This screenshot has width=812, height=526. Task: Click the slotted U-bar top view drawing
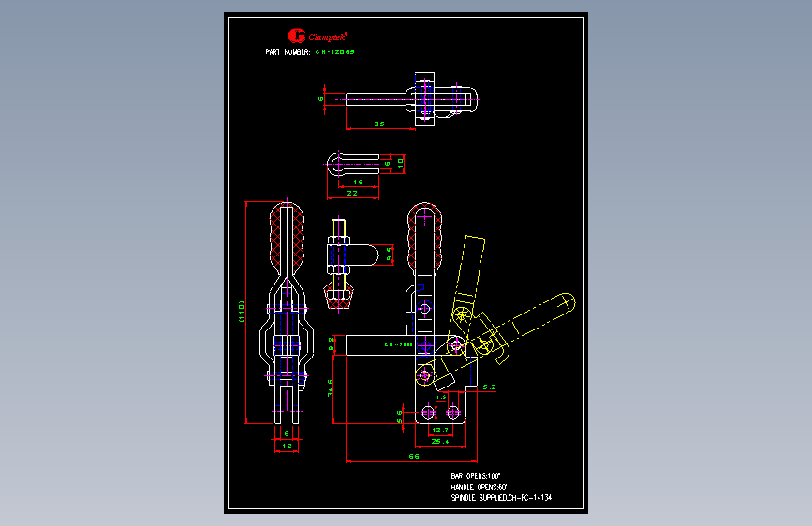coord(353,164)
